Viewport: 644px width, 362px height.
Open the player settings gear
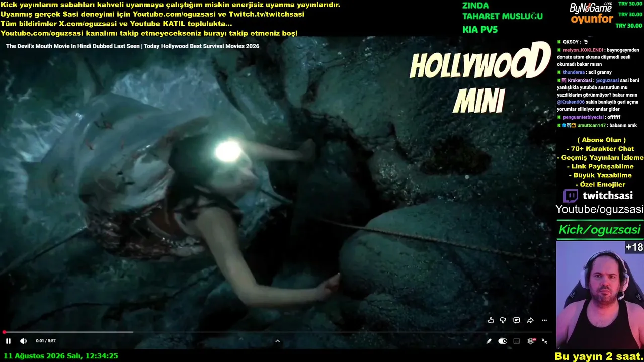(x=531, y=341)
